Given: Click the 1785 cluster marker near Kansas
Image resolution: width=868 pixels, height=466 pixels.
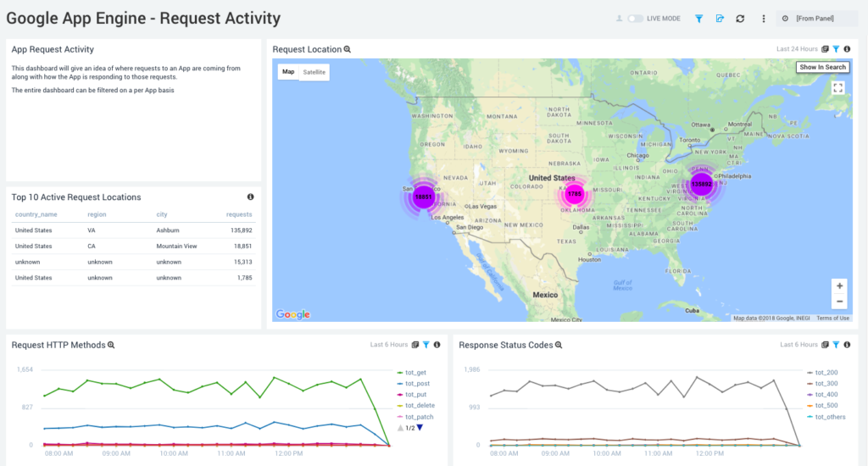Looking at the screenshot, I should 575,194.
